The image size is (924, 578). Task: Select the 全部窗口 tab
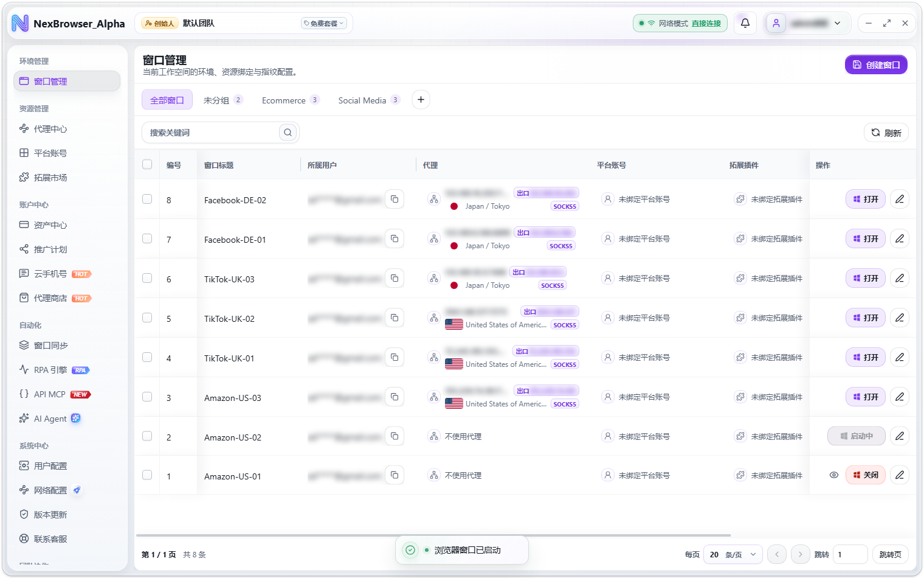tap(167, 100)
